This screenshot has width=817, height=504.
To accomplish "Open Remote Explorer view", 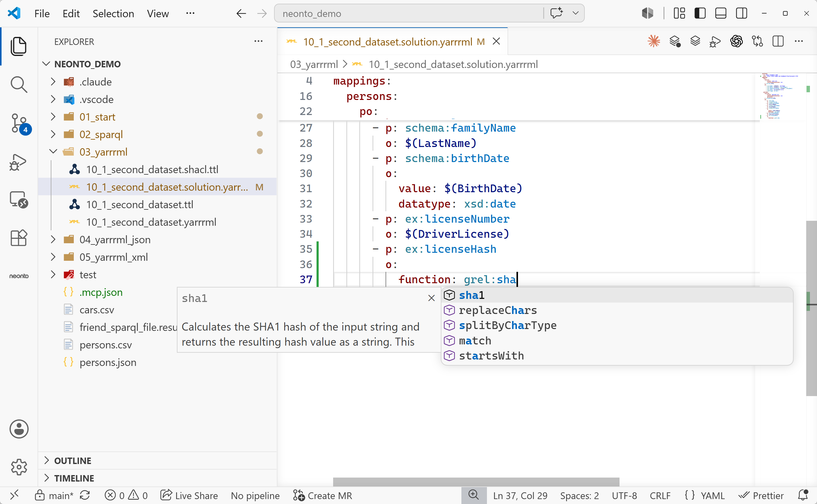I will click(19, 200).
